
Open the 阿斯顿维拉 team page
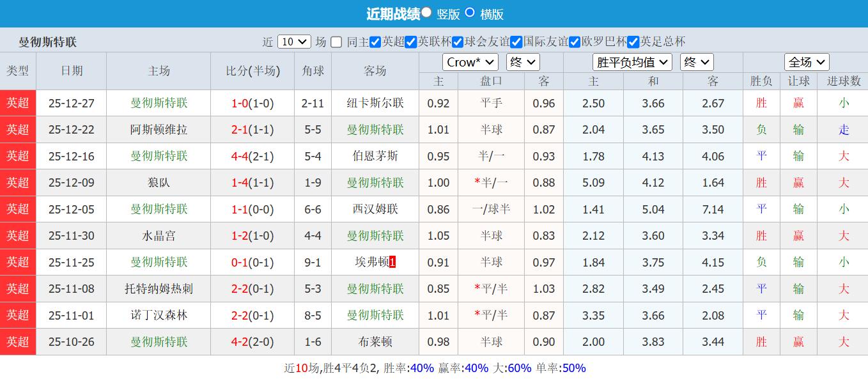pos(158,129)
